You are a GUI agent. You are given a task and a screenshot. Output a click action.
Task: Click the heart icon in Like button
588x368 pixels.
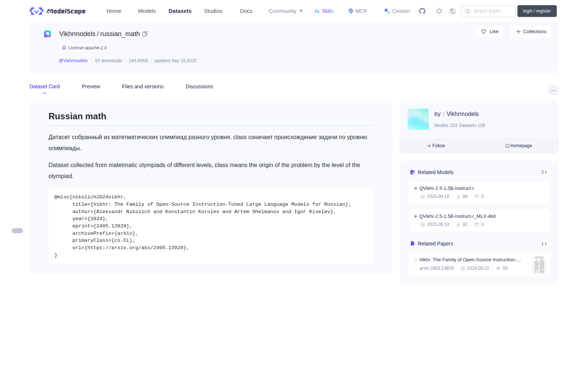pyautogui.click(x=484, y=32)
